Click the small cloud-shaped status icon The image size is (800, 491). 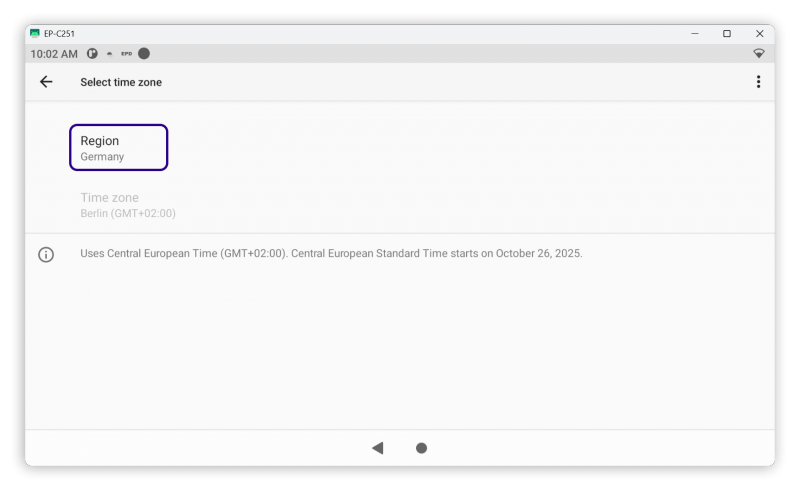pyautogui.click(x=109, y=54)
